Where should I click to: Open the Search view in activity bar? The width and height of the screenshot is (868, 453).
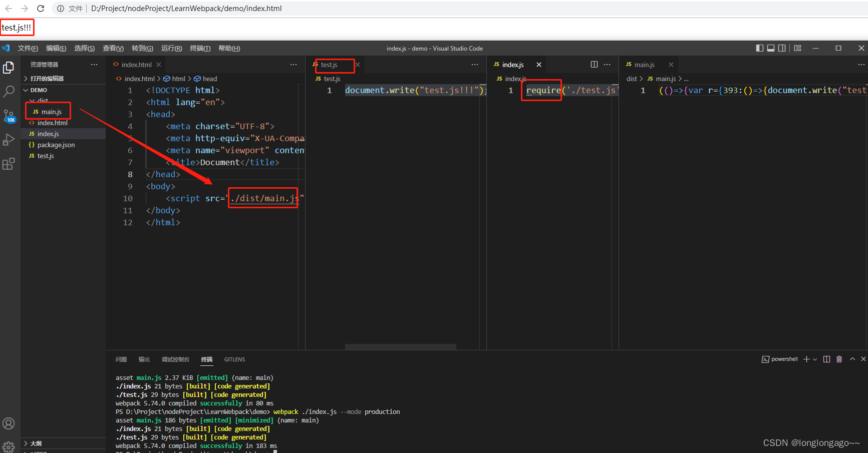(x=9, y=92)
